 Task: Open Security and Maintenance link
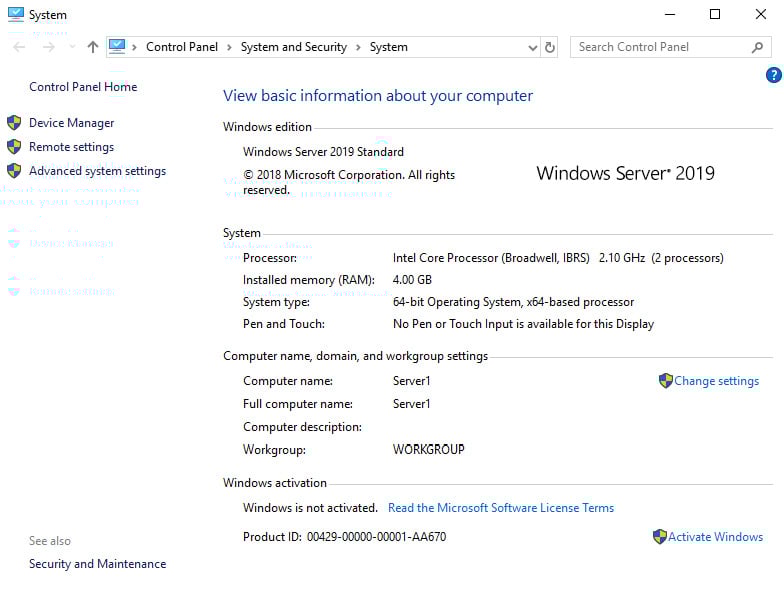point(98,564)
